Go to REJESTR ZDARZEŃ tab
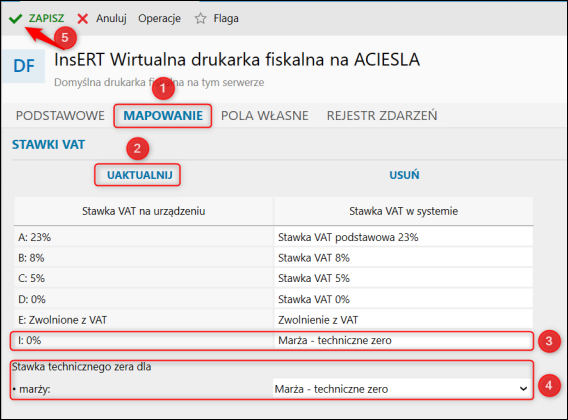 [382, 116]
